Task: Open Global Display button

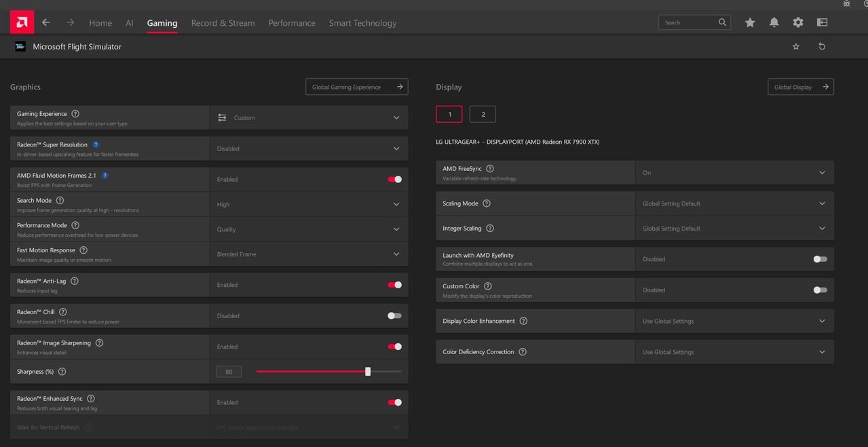Action: [x=801, y=87]
